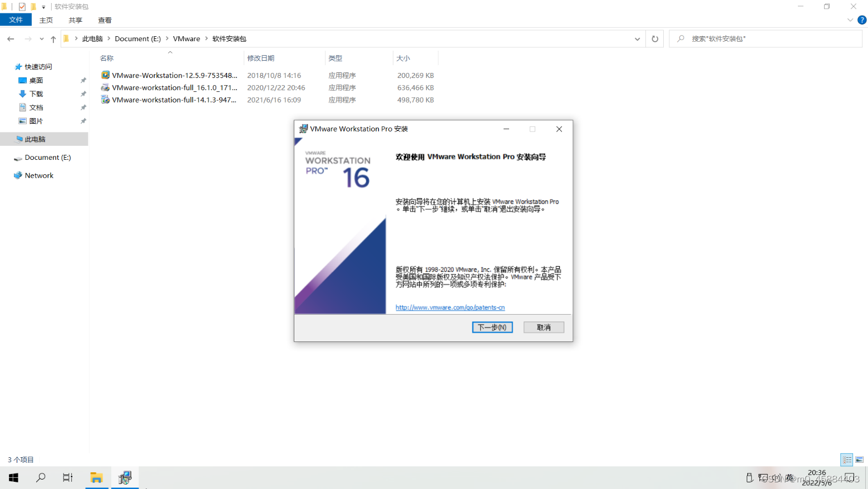The height and width of the screenshot is (489, 868).
Task: Click the Quick access star icon
Action: (18, 67)
